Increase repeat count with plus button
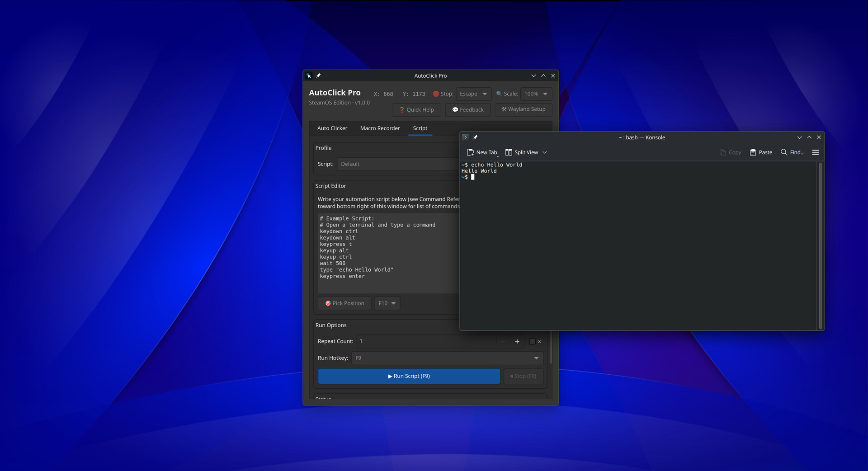This screenshot has height=471, width=868. 517,341
